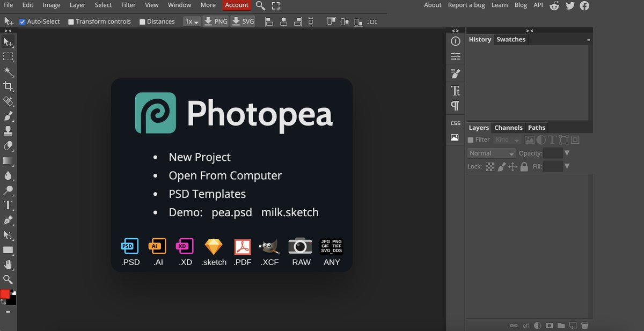Select the Type tool
This screenshot has width=644, height=331.
click(8, 205)
